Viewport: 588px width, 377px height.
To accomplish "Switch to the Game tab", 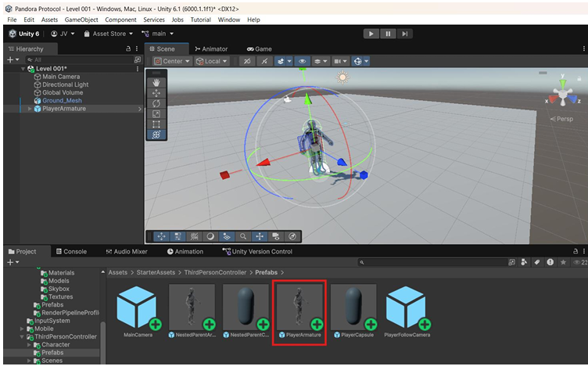I will 260,49.
